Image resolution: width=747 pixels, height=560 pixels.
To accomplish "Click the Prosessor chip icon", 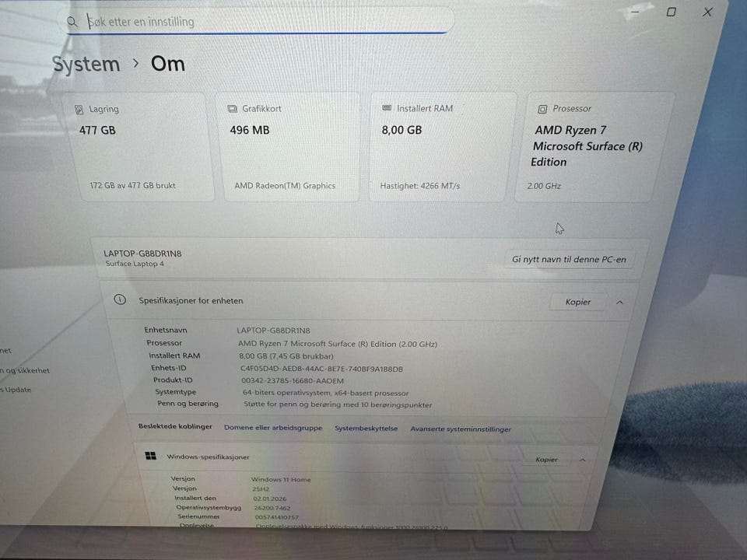I will 542,109.
